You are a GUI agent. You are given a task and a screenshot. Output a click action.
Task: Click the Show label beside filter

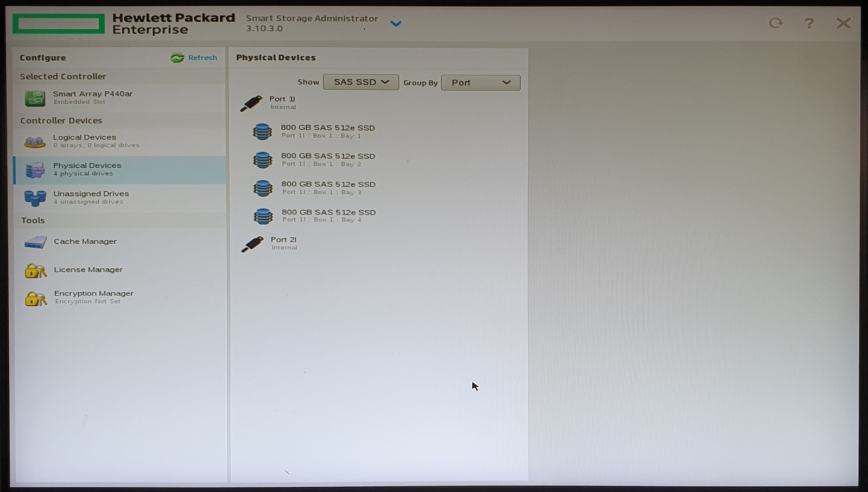pos(308,82)
